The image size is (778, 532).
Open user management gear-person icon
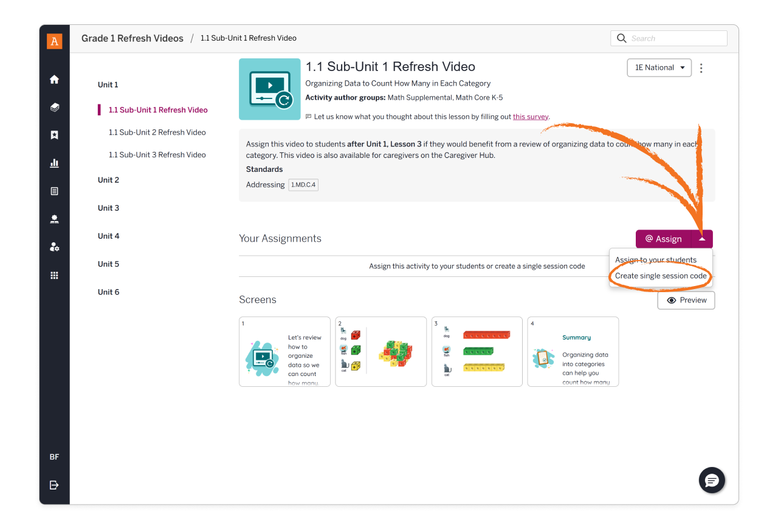pyautogui.click(x=53, y=247)
